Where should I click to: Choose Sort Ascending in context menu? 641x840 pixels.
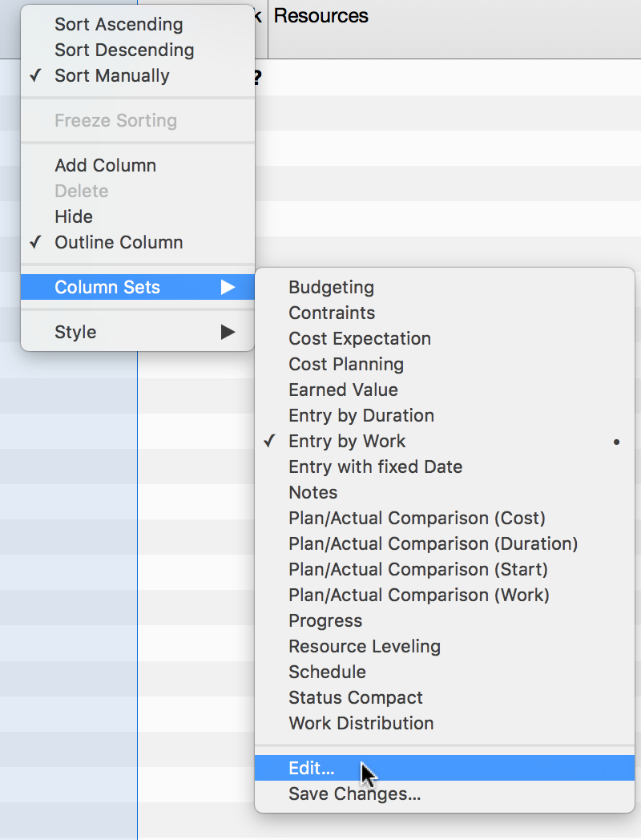tap(137, 25)
